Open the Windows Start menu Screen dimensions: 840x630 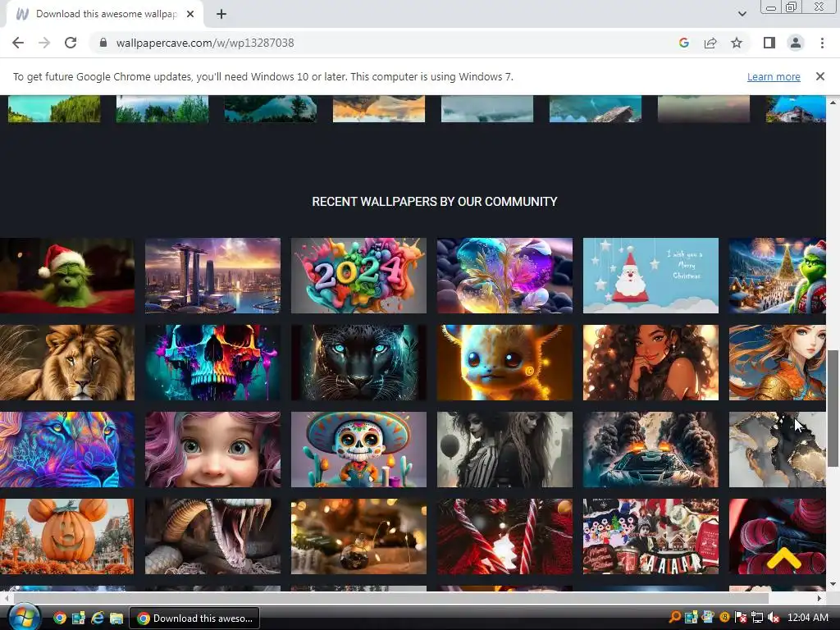23,618
